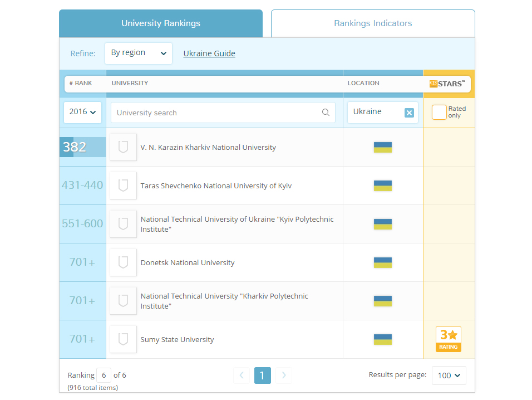Click the QS Stars logo header

[x=447, y=84]
